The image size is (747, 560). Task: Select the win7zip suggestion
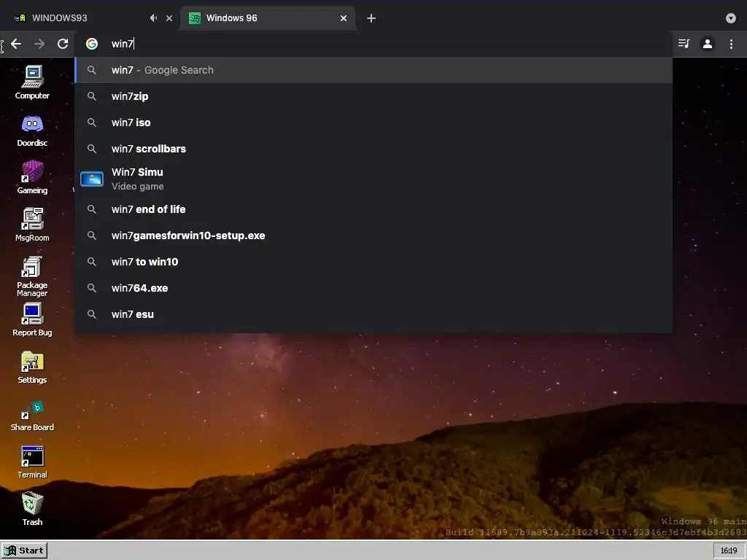(373, 96)
